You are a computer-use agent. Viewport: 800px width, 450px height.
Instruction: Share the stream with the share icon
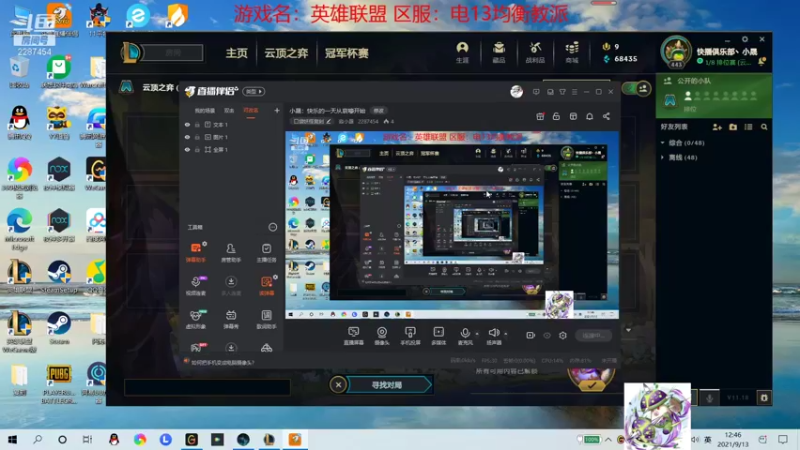tap(606, 116)
